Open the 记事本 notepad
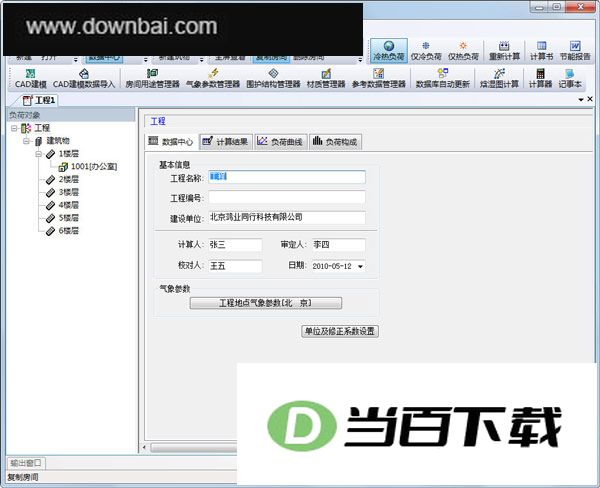 [570, 78]
